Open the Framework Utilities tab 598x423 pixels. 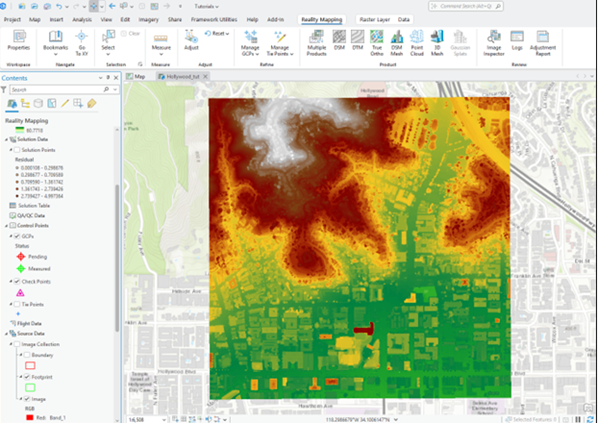(214, 19)
